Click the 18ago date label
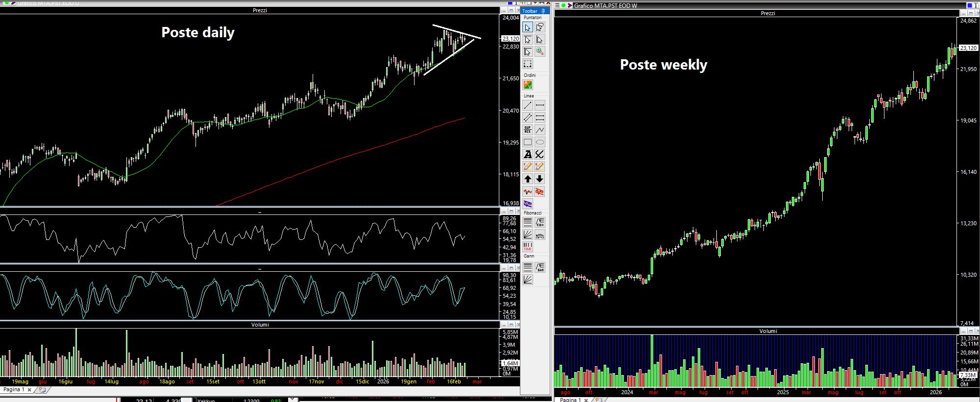 click(167, 381)
